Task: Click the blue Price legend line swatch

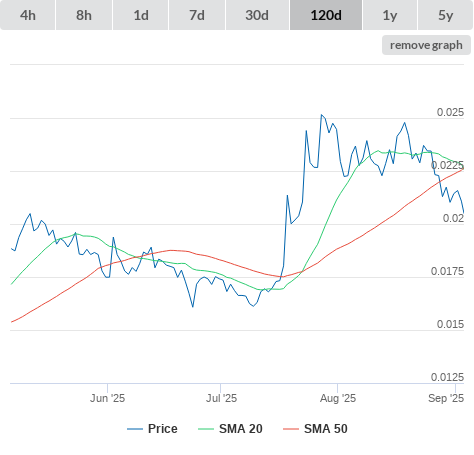Action: click(x=135, y=429)
